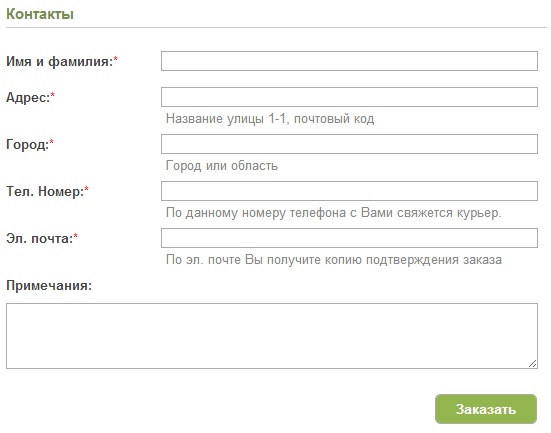Select the Город input box
551x433 pixels.
pos(349,144)
